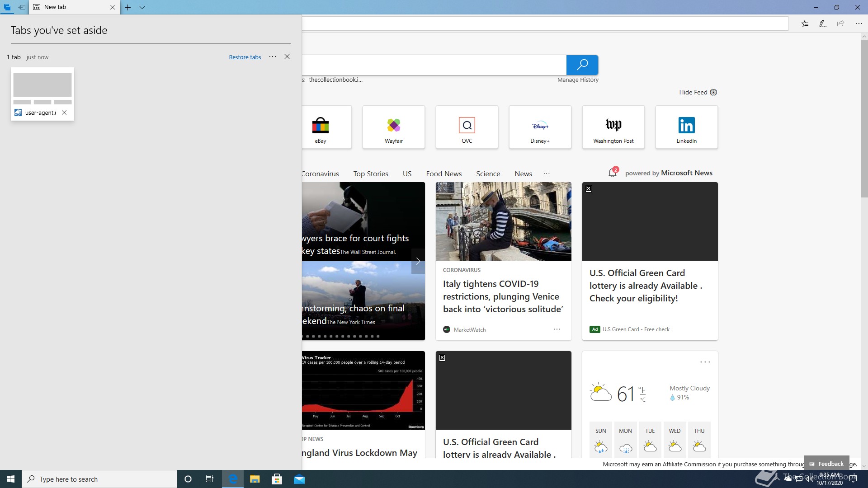Open the eBay top site tile
This screenshot has width=868, height=488.
[x=326, y=127]
